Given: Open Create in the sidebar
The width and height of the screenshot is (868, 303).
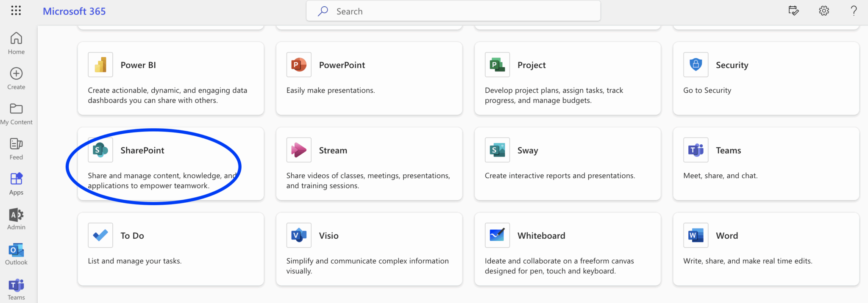Looking at the screenshot, I should click(16, 78).
